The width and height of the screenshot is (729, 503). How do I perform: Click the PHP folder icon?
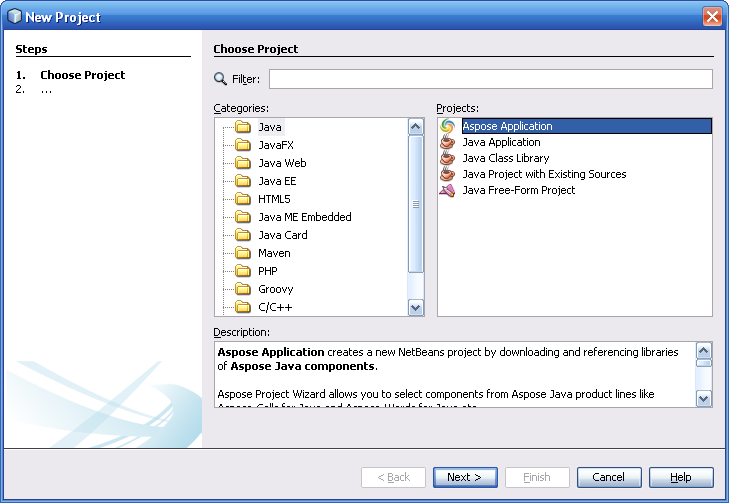(x=243, y=271)
